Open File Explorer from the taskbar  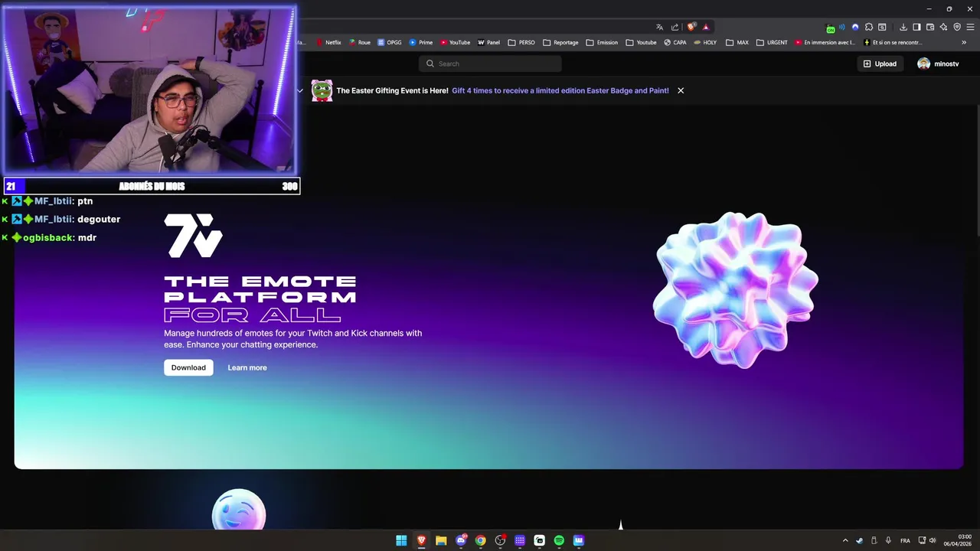tap(441, 540)
